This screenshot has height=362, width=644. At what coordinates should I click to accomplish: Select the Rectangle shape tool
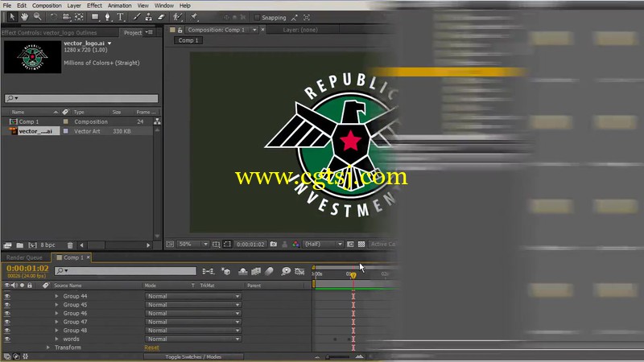[x=95, y=17]
